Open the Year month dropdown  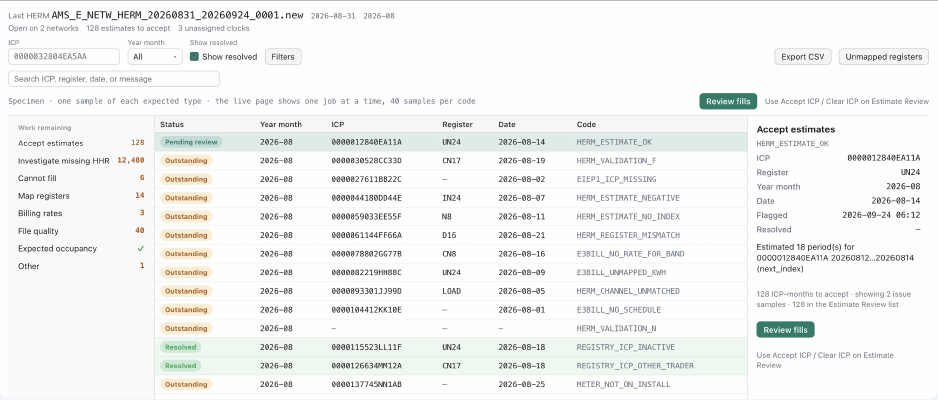pyautogui.click(x=155, y=57)
